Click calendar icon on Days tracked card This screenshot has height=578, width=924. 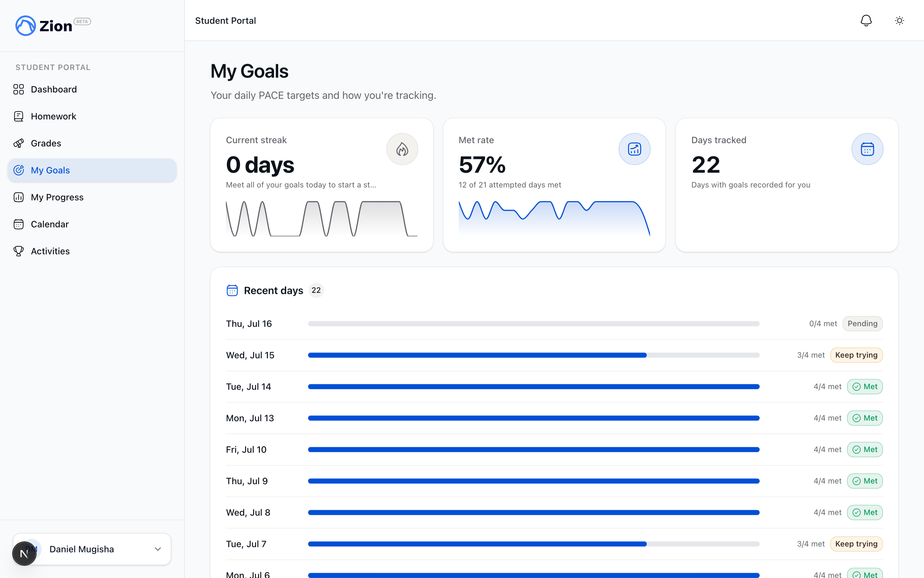click(x=867, y=149)
